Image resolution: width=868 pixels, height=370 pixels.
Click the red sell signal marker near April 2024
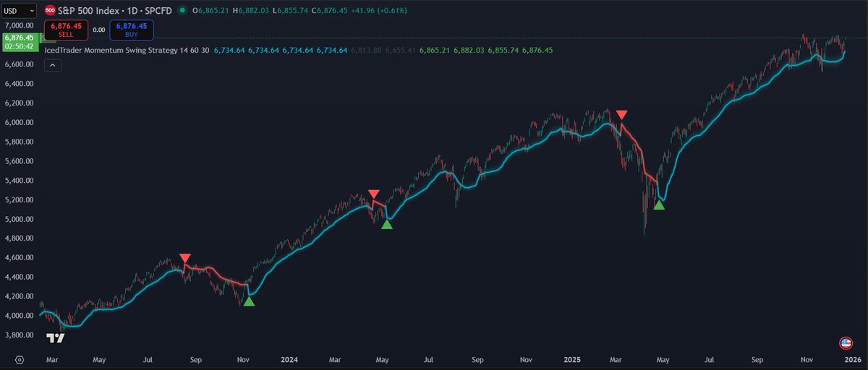[373, 194]
